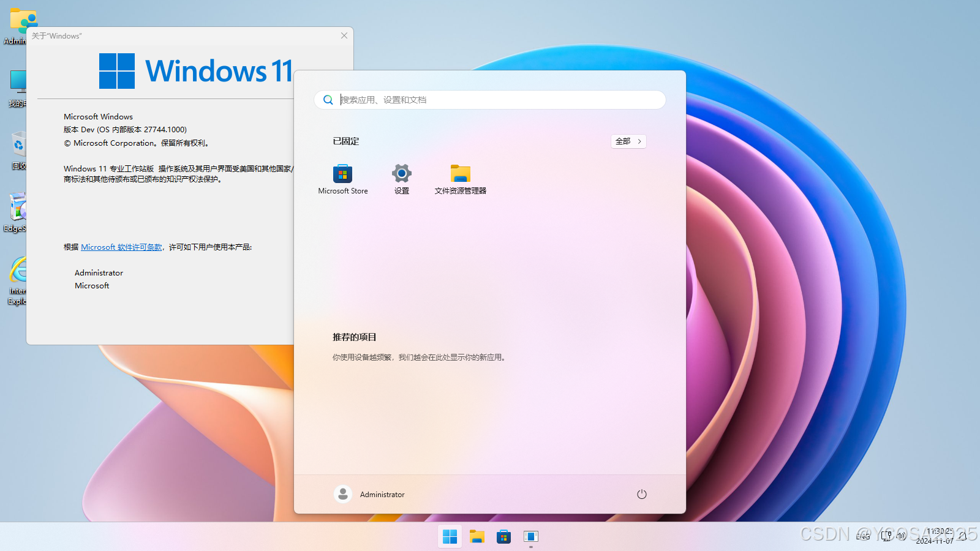Select the Edge desktop shortcut icon
This screenshot has width=980, height=551.
[x=16, y=213]
